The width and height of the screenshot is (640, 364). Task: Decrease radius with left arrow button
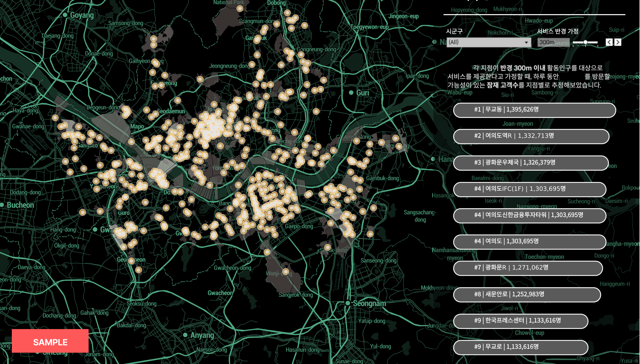click(609, 42)
